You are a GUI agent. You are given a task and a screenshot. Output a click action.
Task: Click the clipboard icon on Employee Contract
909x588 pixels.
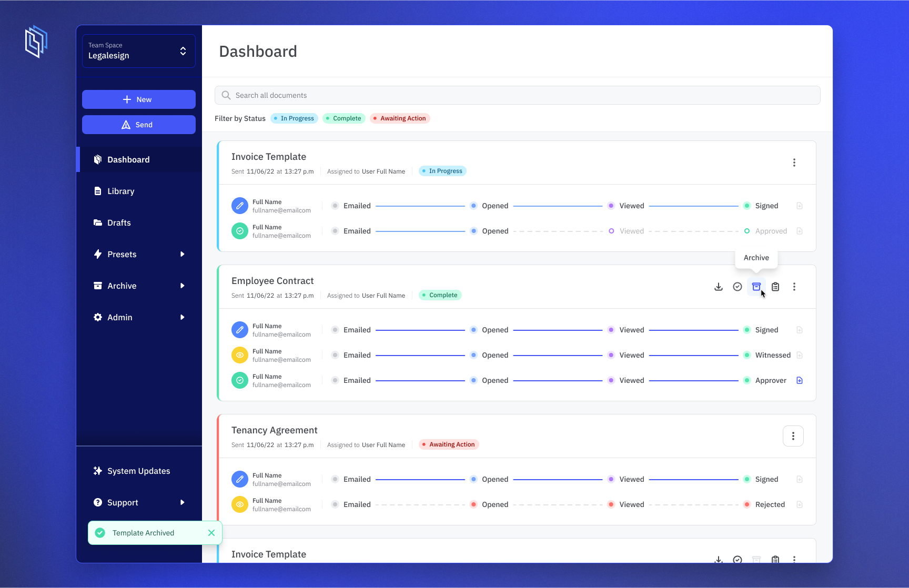(x=775, y=287)
